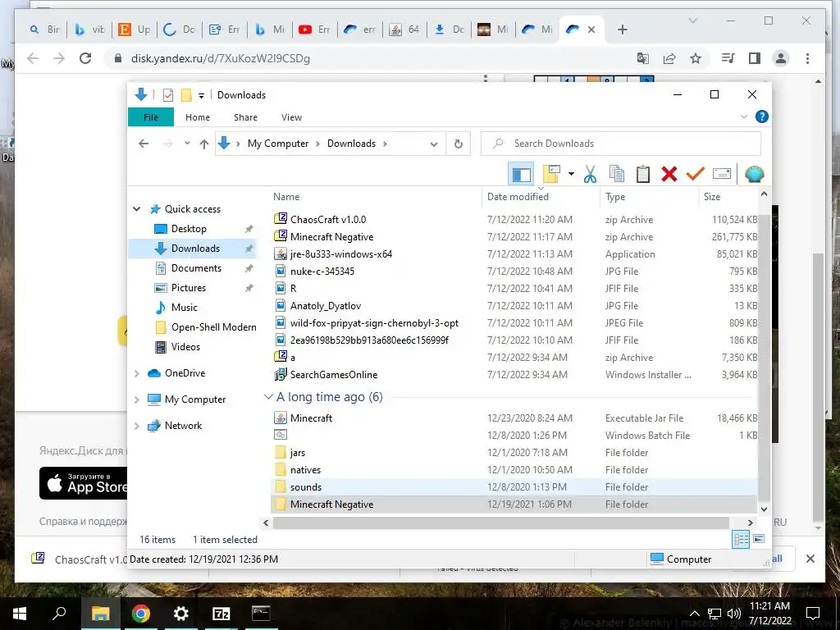This screenshot has height=630, width=840.
Task: Open the Chrome three-dot menu
Action: click(x=807, y=58)
